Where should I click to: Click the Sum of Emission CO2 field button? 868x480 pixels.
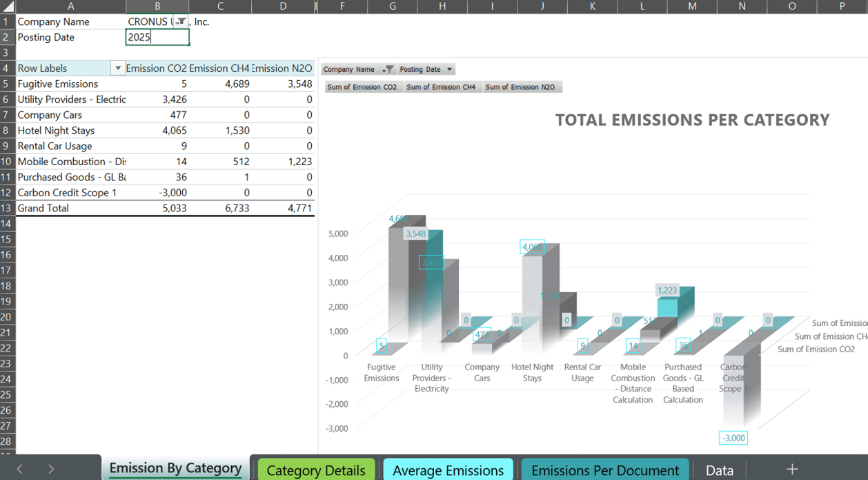(362, 87)
